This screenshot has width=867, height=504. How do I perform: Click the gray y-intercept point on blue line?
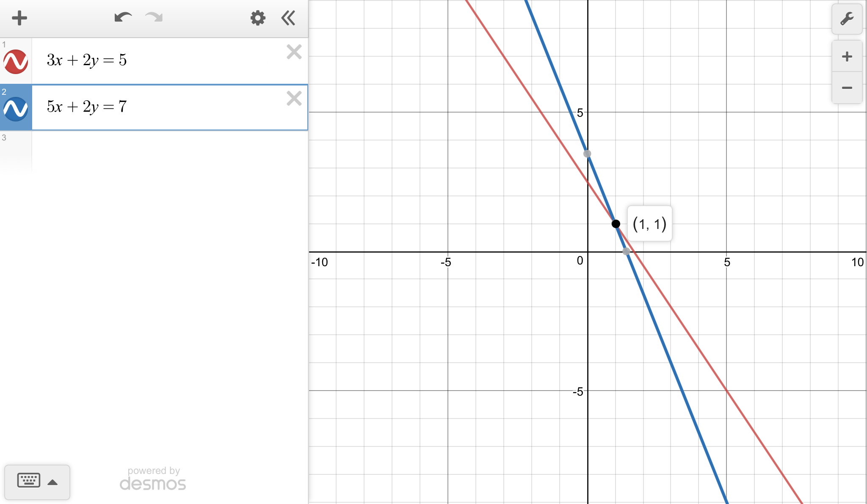(x=587, y=154)
